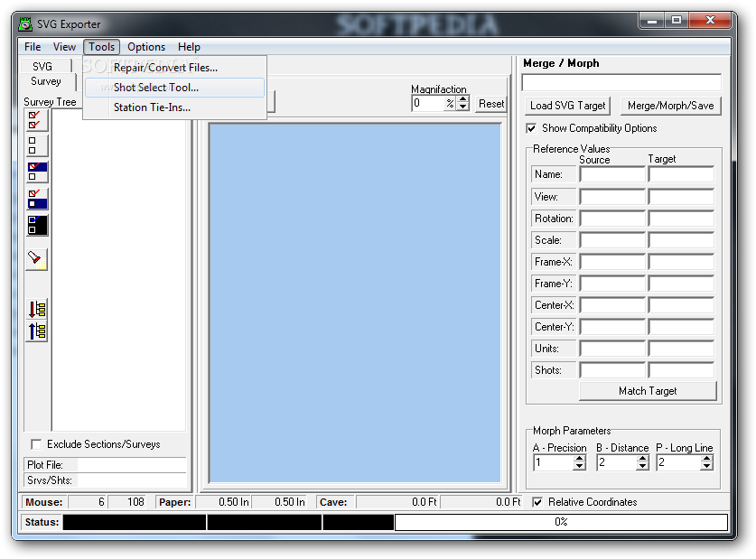
Task: Decrease A - Precision value
Action: click(580, 467)
